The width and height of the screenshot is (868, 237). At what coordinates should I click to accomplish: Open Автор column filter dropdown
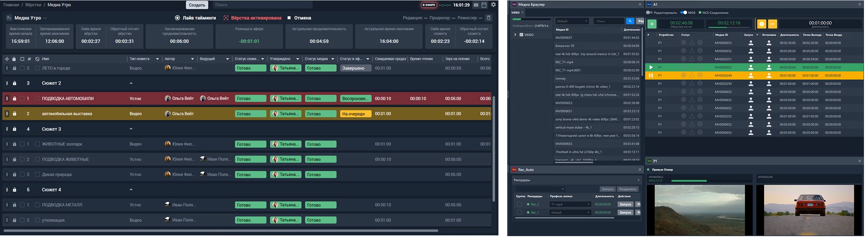193,59
